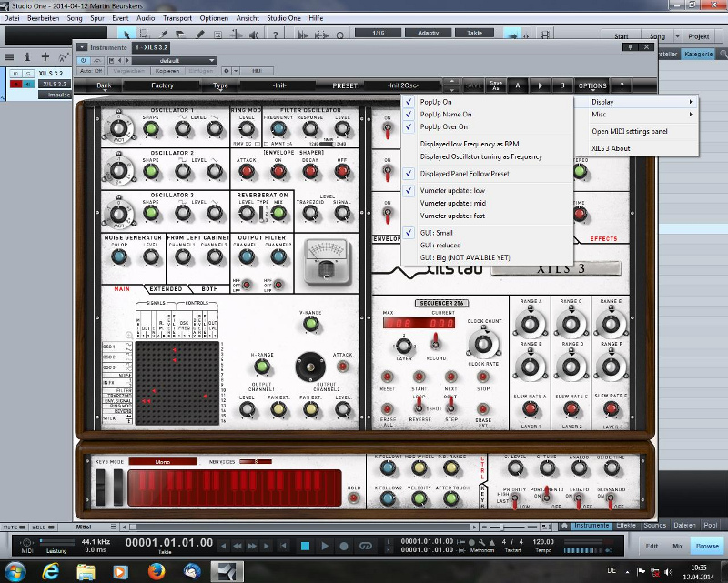
Task: Open the default preset dropdown
Action: (175, 60)
